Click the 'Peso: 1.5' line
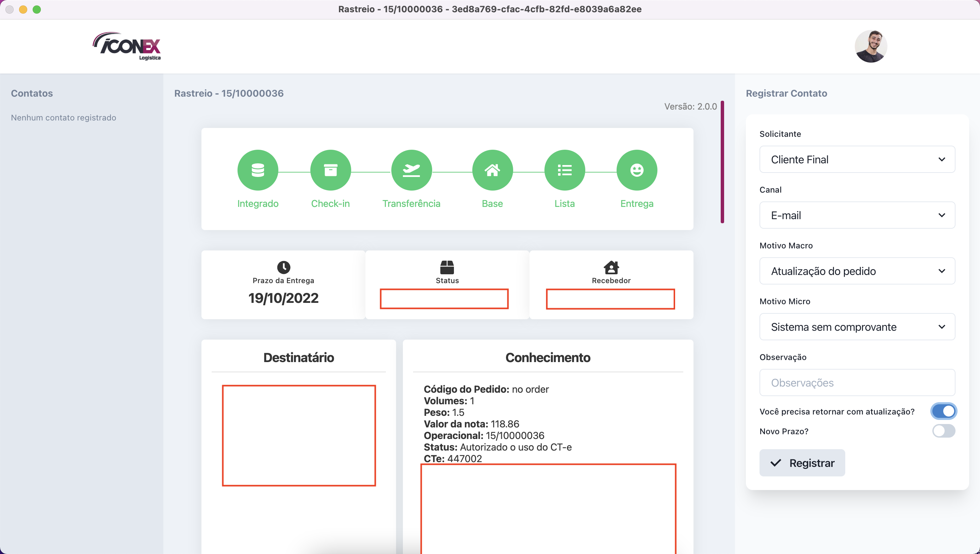The width and height of the screenshot is (980, 554). tap(444, 412)
